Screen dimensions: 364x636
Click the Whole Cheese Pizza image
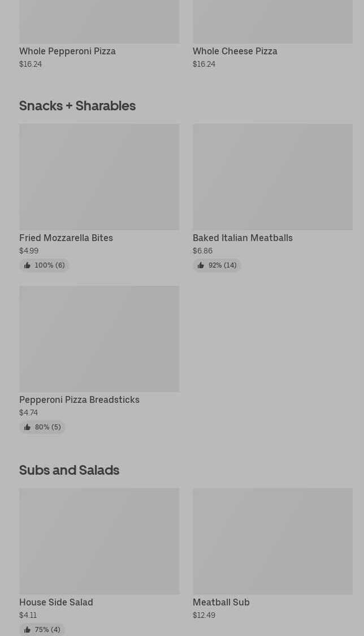pyautogui.click(x=272, y=22)
